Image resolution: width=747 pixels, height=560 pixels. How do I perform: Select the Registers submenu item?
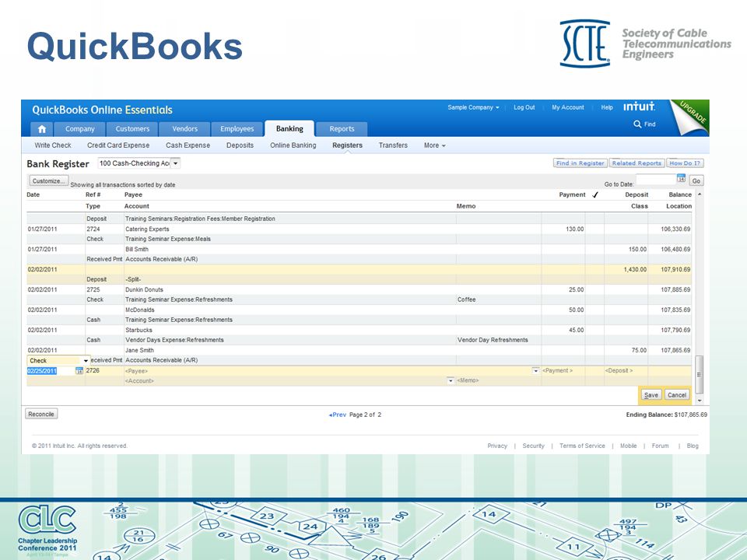point(347,145)
